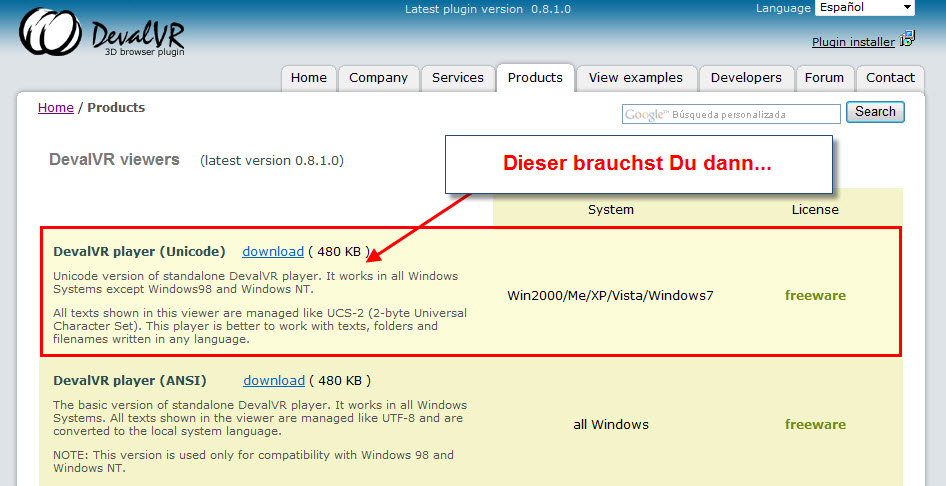
Task: Download the DevalVR player Unicode version
Action: (273, 251)
